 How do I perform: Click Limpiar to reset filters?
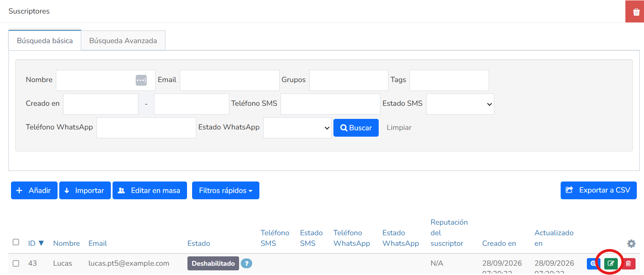pyautogui.click(x=399, y=127)
